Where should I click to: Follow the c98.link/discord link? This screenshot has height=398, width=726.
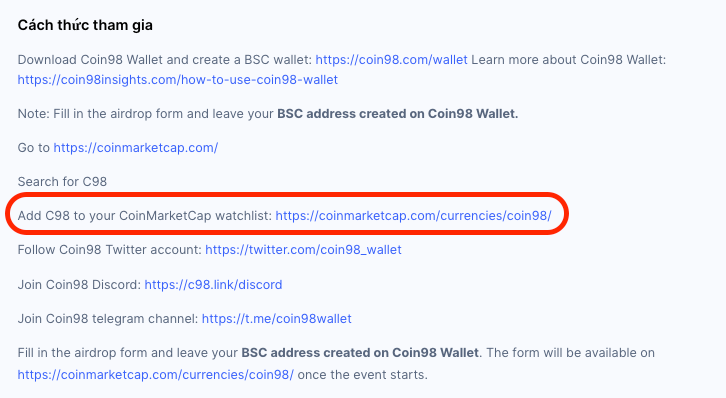[213, 284]
